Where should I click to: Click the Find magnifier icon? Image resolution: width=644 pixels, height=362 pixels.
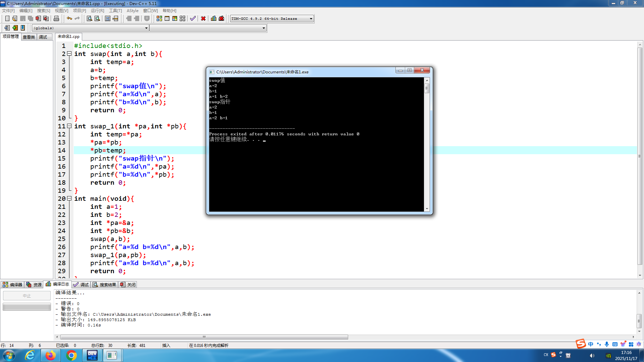(89, 18)
